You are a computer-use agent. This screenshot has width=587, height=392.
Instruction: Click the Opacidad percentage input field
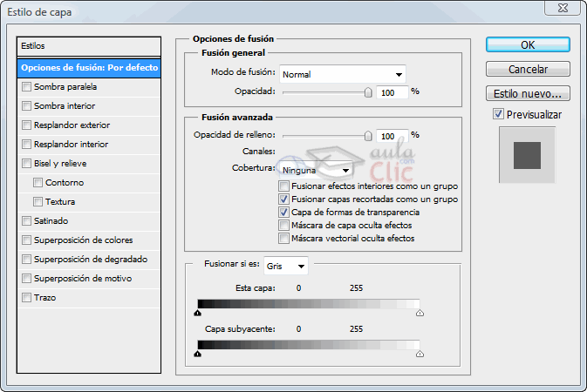click(392, 91)
